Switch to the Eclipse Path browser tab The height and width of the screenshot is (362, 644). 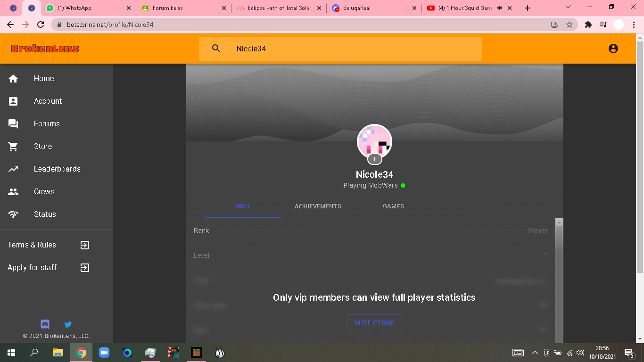[279, 8]
